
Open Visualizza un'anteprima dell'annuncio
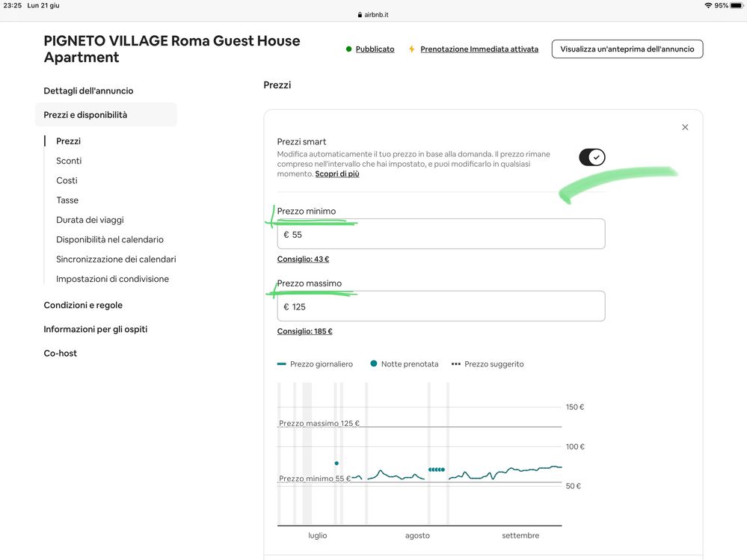pos(627,49)
